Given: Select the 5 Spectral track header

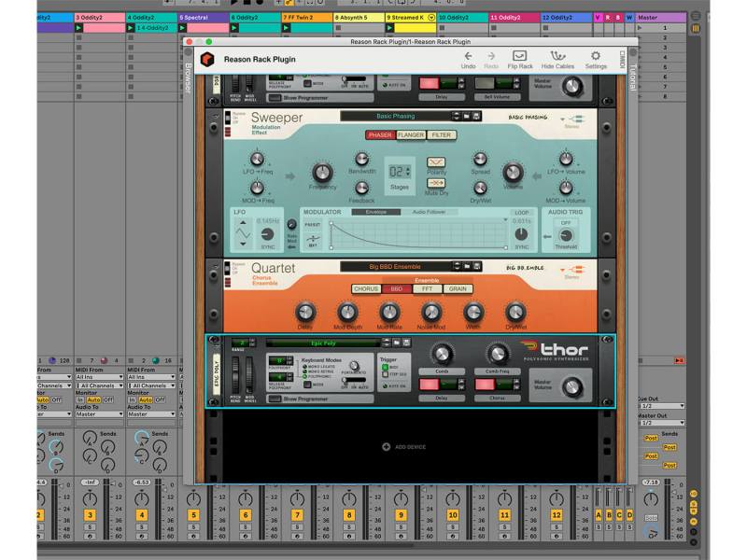Looking at the screenshot, I should point(203,18).
